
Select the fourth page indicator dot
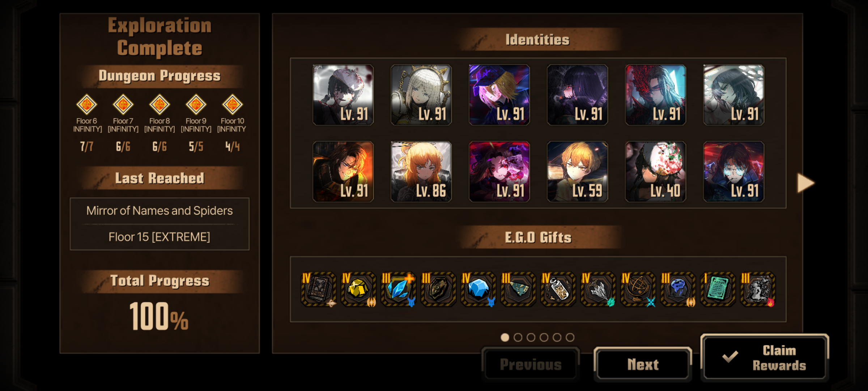tap(544, 337)
